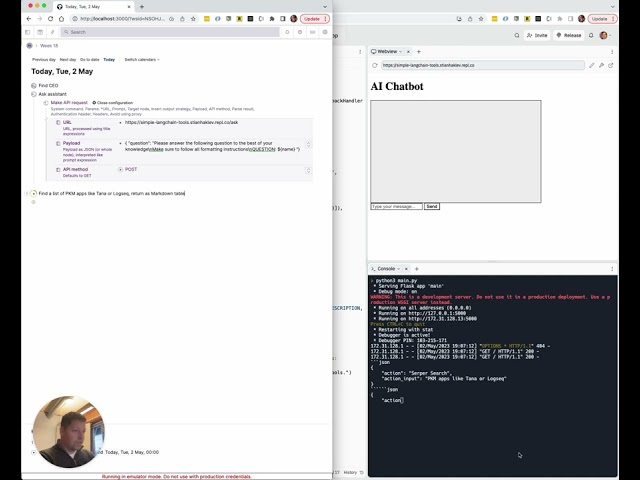This screenshot has height=480, width=640.
Task: Click the Release button in Replit
Action: click(569, 36)
